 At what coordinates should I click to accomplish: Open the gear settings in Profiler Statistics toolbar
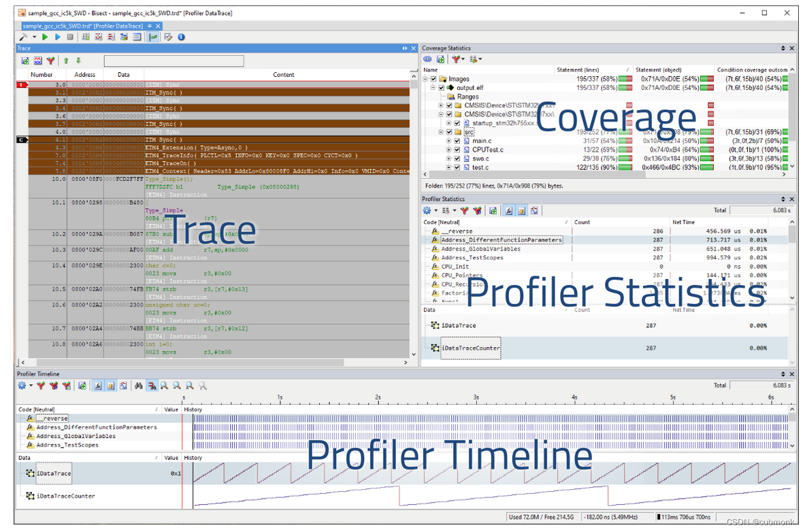(x=427, y=210)
